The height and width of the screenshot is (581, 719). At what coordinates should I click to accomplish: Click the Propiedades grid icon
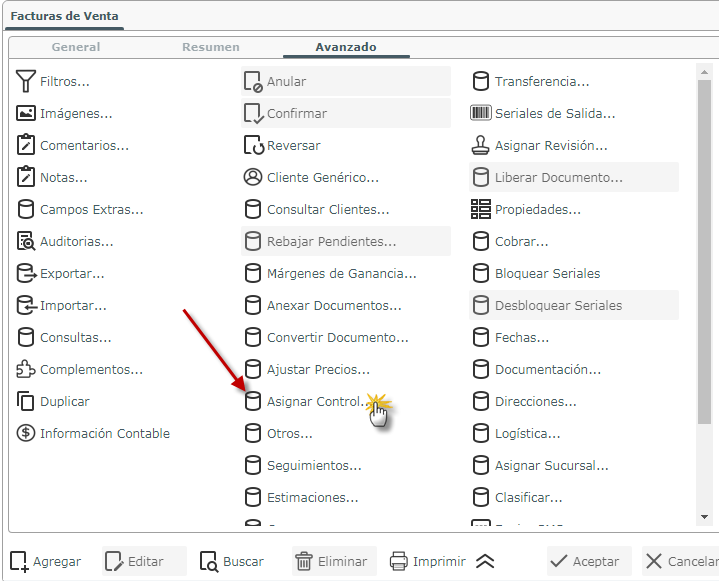pos(481,209)
